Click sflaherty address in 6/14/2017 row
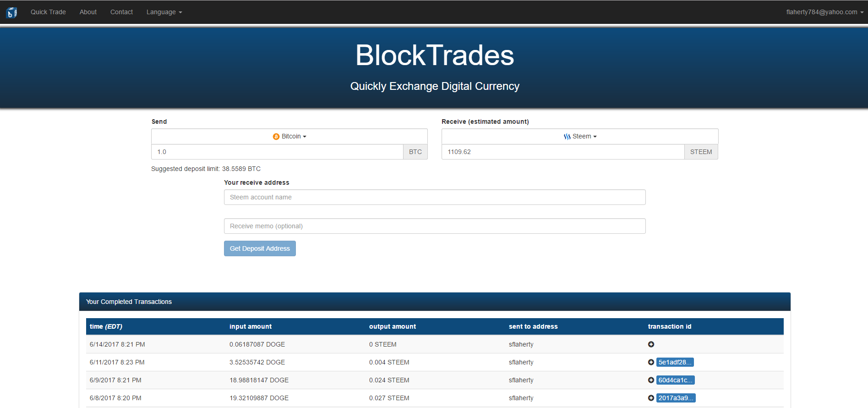The height and width of the screenshot is (408, 868). click(x=521, y=344)
